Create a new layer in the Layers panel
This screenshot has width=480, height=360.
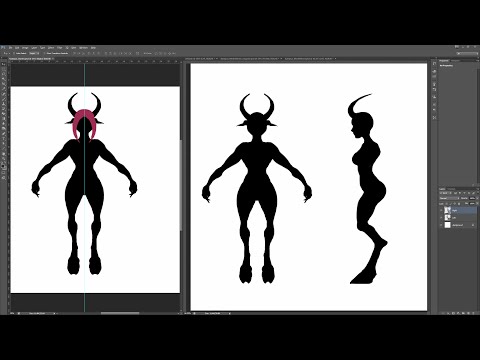468,313
